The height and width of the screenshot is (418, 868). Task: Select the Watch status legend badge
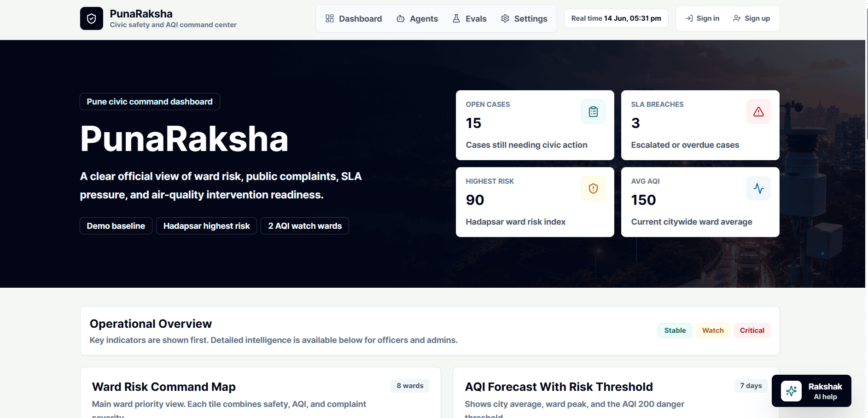pyautogui.click(x=713, y=331)
